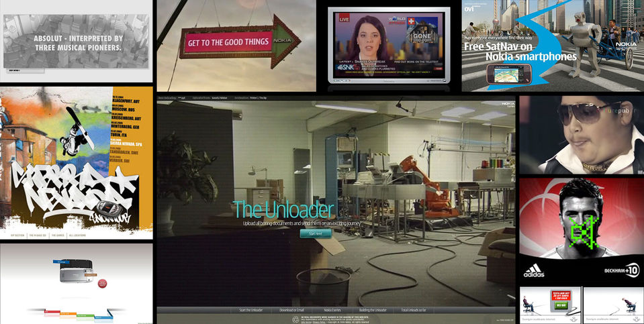Image resolution: width=644 pixels, height=324 pixels.
Task: Open the SNIK live news TV thumbnail
Action: (x=389, y=45)
